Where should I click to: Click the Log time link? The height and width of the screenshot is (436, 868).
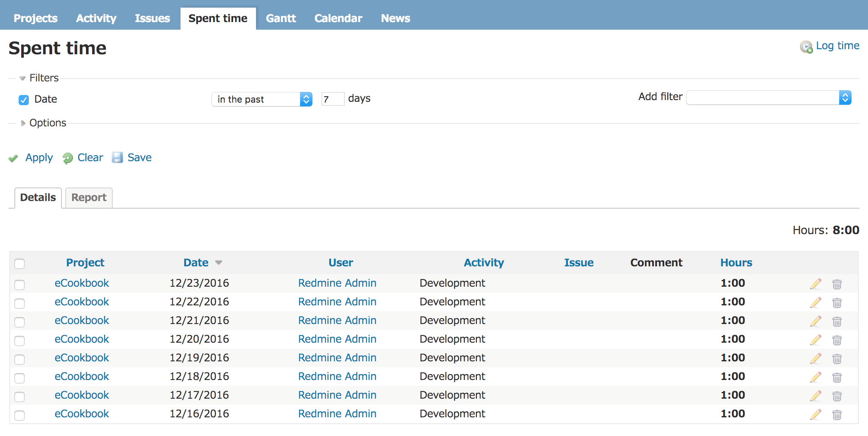point(837,46)
